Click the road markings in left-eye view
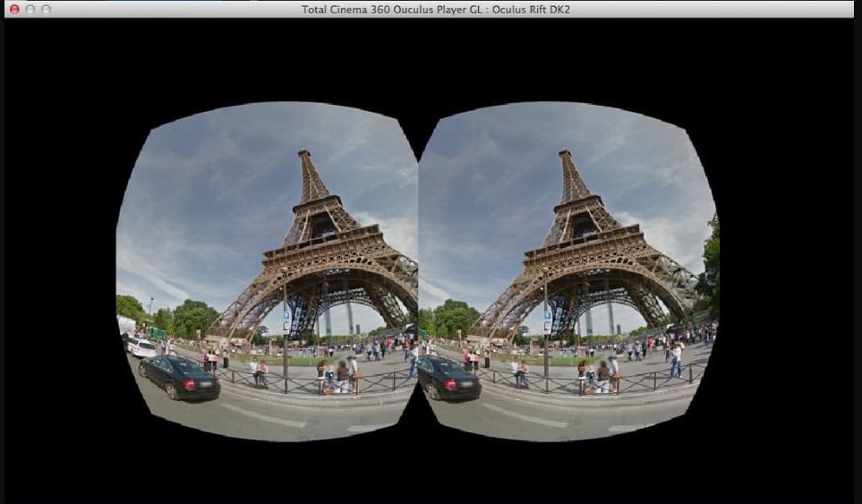This screenshot has width=862, height=504. point(264,416)
